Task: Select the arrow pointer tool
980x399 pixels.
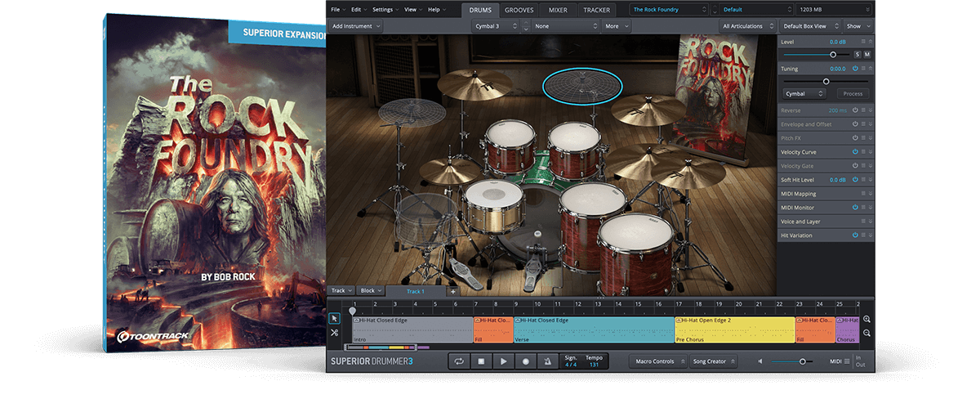Action: (x=335, y=318)
